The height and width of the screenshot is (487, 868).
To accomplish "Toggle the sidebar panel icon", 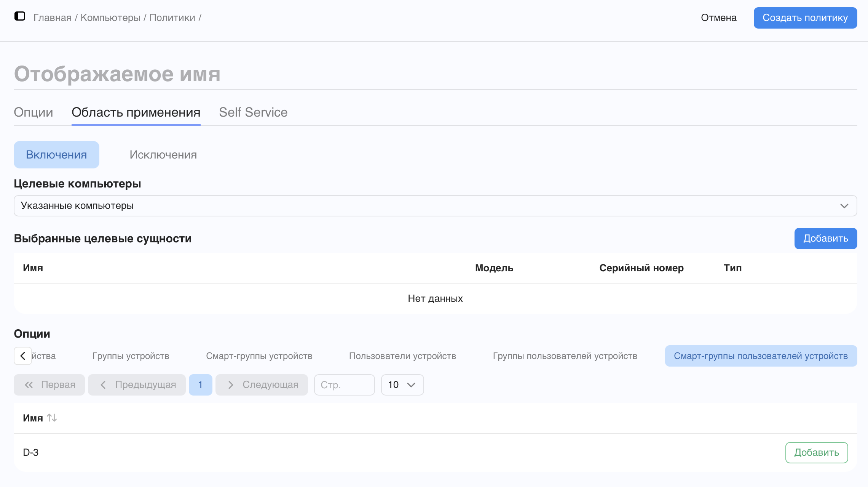I will 20,16.
